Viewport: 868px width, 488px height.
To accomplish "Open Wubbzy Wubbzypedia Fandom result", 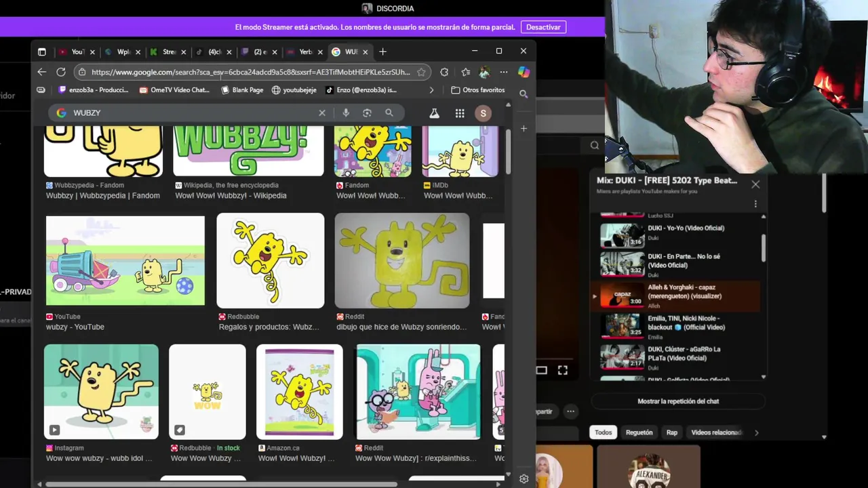I will click(103, 195).
